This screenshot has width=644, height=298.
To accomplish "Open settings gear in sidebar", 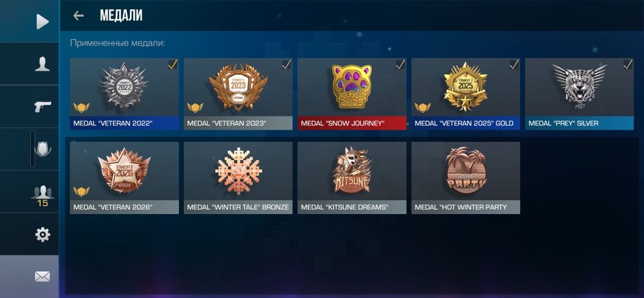I will tap(43, 234).
